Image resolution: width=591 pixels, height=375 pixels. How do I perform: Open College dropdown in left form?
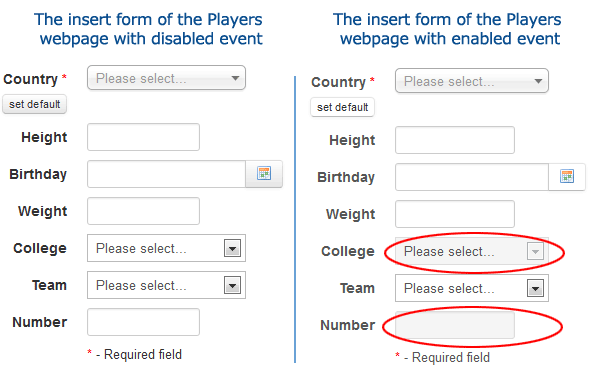[x=166, y=248]
